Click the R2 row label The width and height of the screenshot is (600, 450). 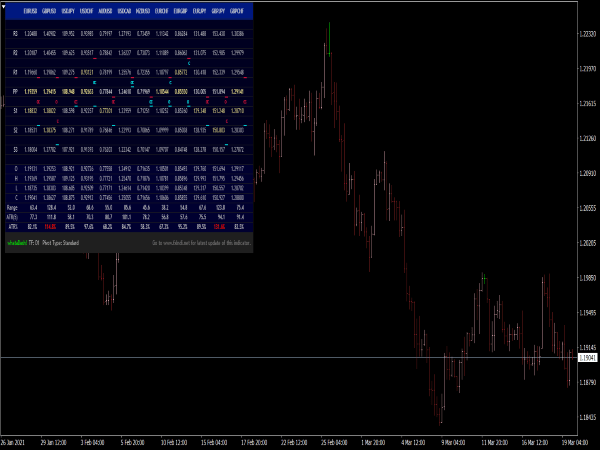[15, 53]
